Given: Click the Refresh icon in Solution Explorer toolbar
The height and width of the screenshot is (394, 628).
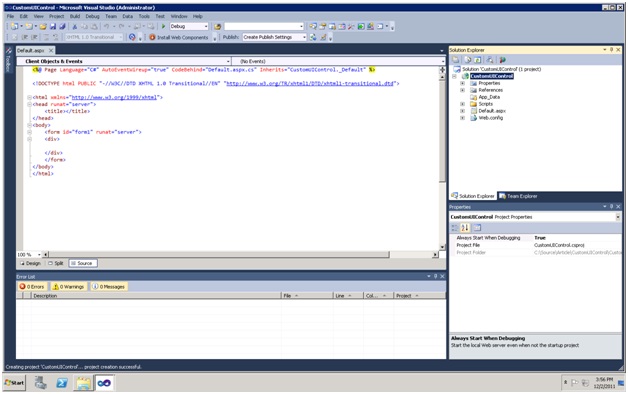Looking at the screenshot, I should pyautogui.click(x=478, y=60).
